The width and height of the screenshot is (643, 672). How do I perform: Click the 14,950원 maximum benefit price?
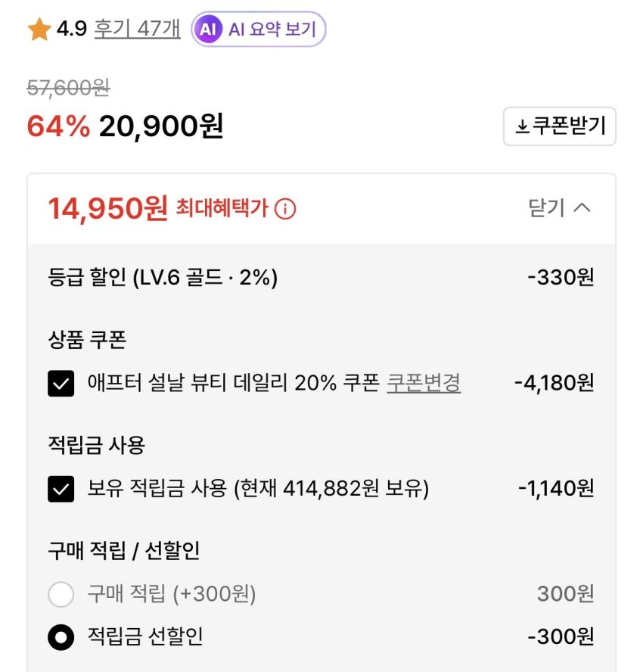pyautogui.click(x=107, y=209)
